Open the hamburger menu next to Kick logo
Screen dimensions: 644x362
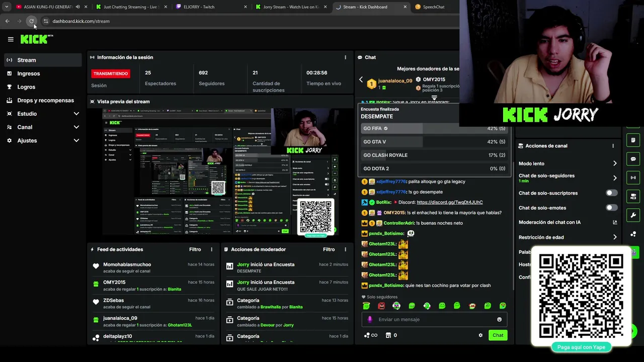click(11, 39)
